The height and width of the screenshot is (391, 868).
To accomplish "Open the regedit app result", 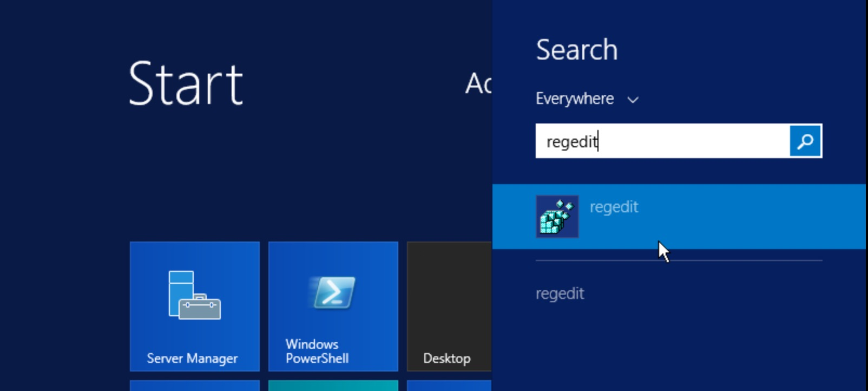I will pos(679,217).
